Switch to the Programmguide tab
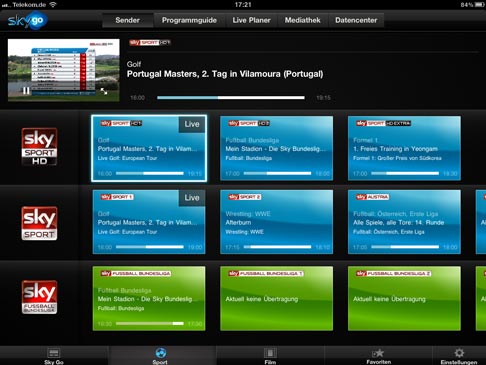The height and width of the screenshot is (365, 486). coord(189,20)
